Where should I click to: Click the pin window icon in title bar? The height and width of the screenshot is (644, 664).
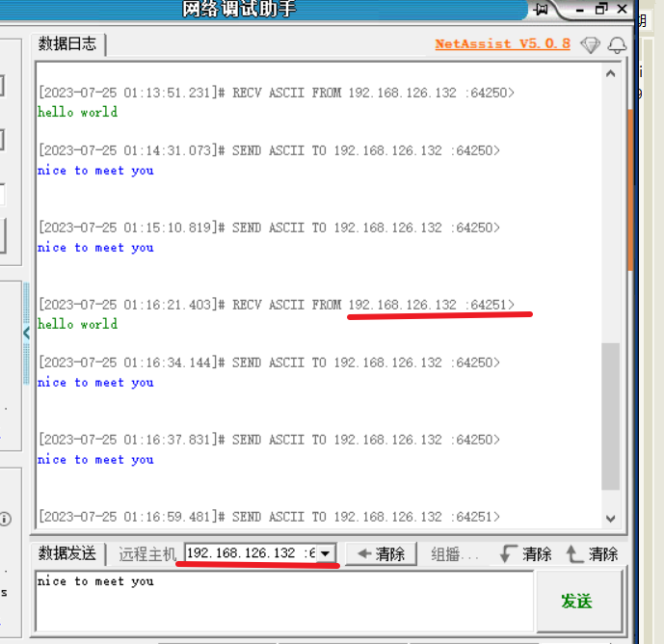point(541,9)
